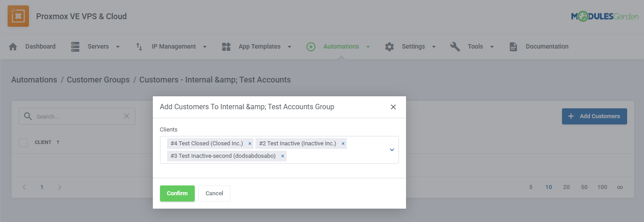Click the dialog title Add Customers To Internal
The width and height of the screenshot is (644, 222).
(x=247, y=107)
